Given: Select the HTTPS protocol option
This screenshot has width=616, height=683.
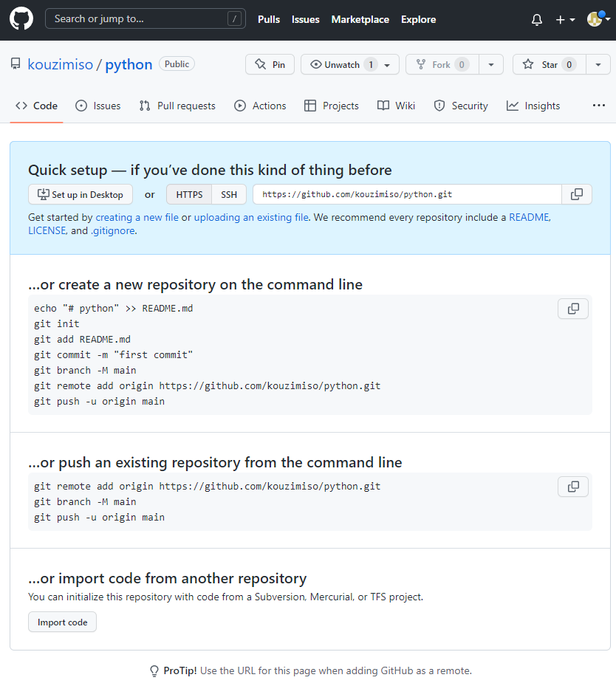Looking at the screenshot, I should 188,194.
